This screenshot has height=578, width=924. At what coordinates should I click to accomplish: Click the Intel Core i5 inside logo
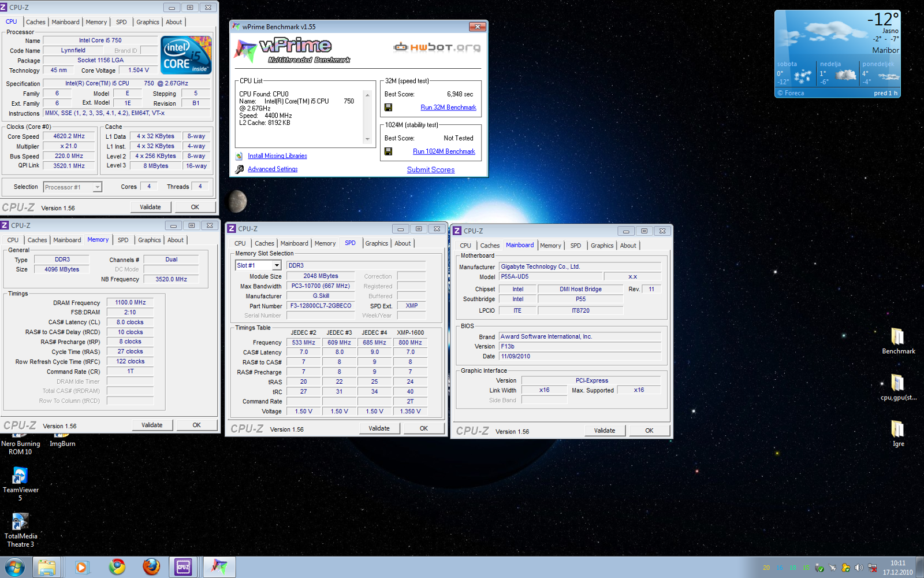pos(186,55)
